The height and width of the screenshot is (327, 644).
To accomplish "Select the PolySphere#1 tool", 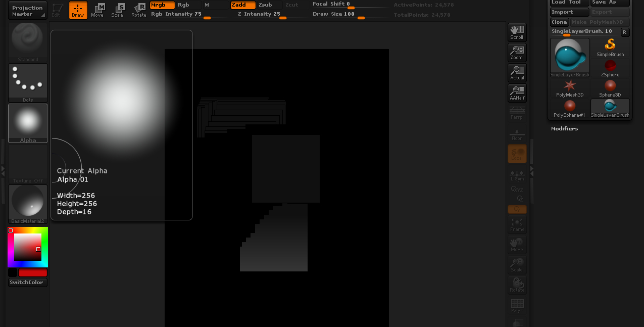I will [570, 109].
